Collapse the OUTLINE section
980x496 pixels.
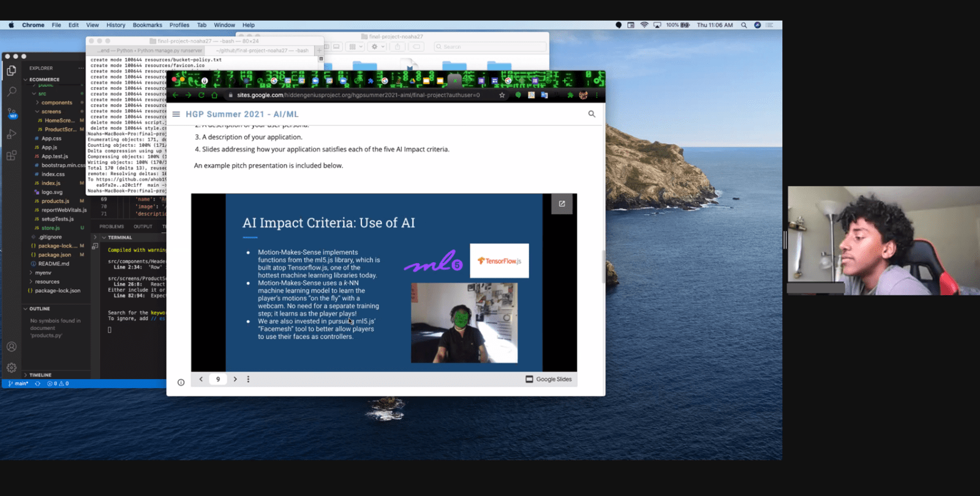(x=39, y=309)
